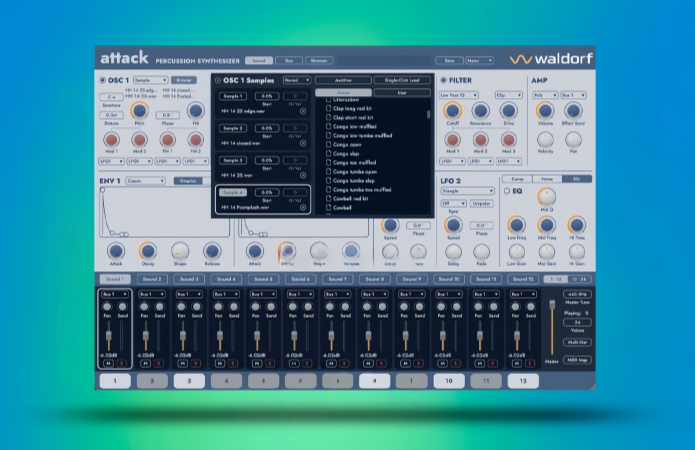Open the AMP Poly mode dropdown
This screenshot has height=450, width=695.
[545, 95]
